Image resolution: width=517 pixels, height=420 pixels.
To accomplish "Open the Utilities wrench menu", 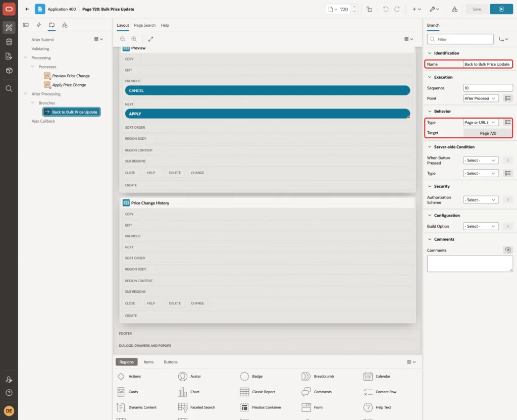I will (x=434, y=9).
